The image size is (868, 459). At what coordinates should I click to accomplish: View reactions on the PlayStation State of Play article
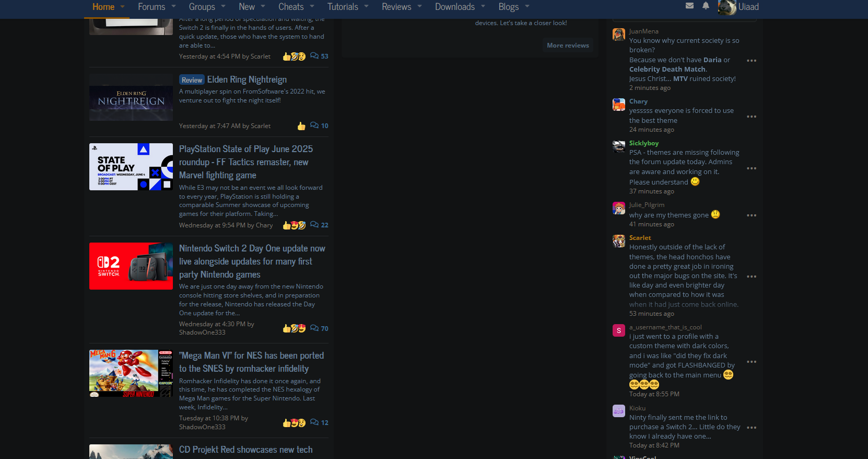coord(294,225)
